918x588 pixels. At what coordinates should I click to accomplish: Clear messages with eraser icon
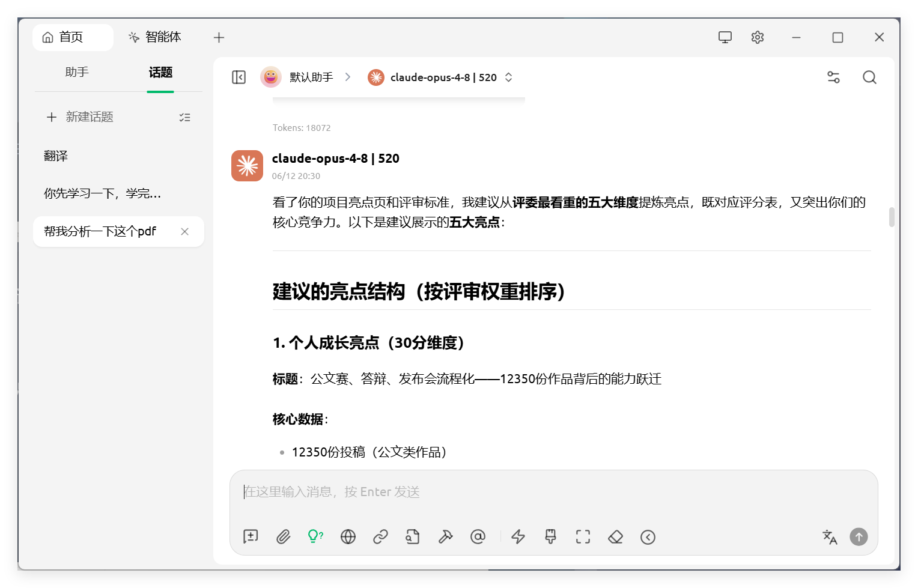coord(615,537)
